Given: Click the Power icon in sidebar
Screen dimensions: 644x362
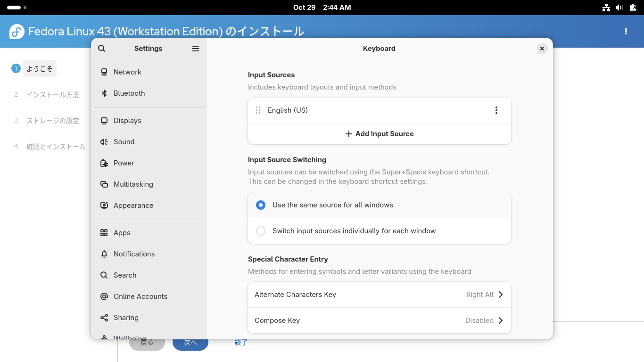Looking at the screenshot, I should click(x=104, y=163).
